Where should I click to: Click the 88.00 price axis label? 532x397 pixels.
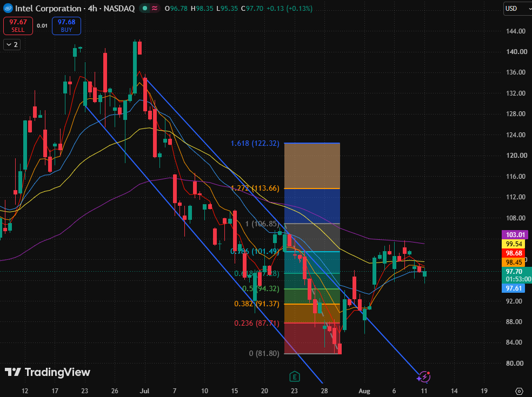[514, 322]
